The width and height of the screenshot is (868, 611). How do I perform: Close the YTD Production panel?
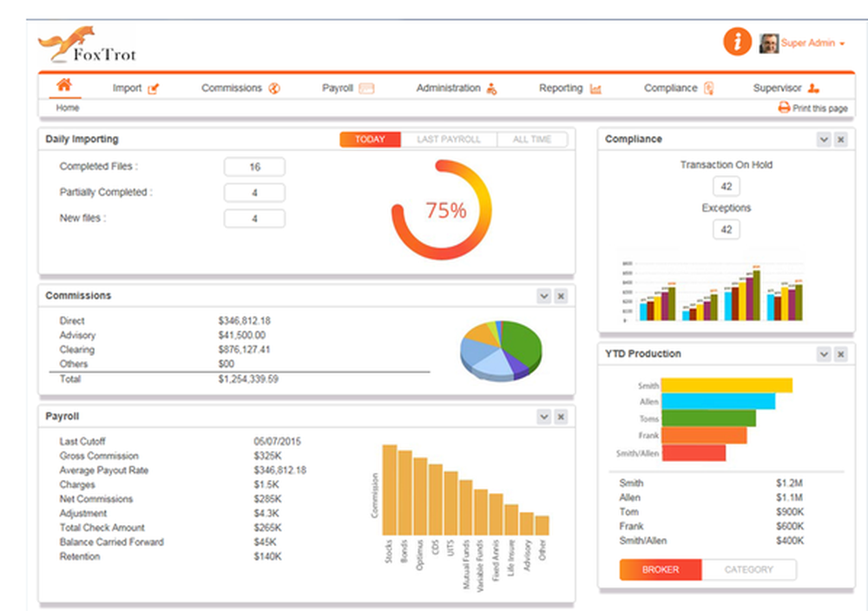point(840,354)
